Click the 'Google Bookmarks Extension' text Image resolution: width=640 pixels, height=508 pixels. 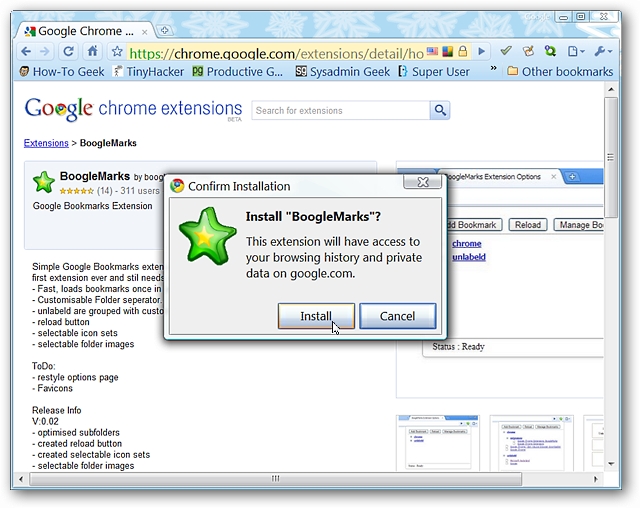(x=92, y=206)
